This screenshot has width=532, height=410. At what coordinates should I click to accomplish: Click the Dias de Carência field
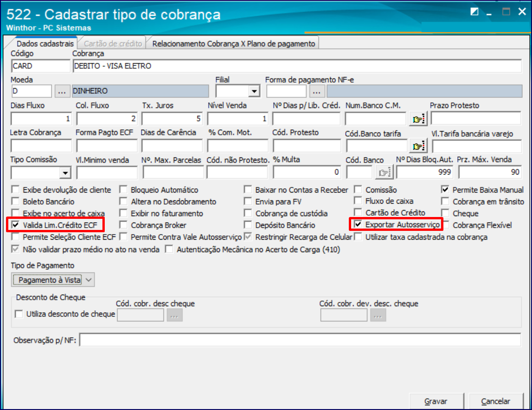[x=172, y=146]
